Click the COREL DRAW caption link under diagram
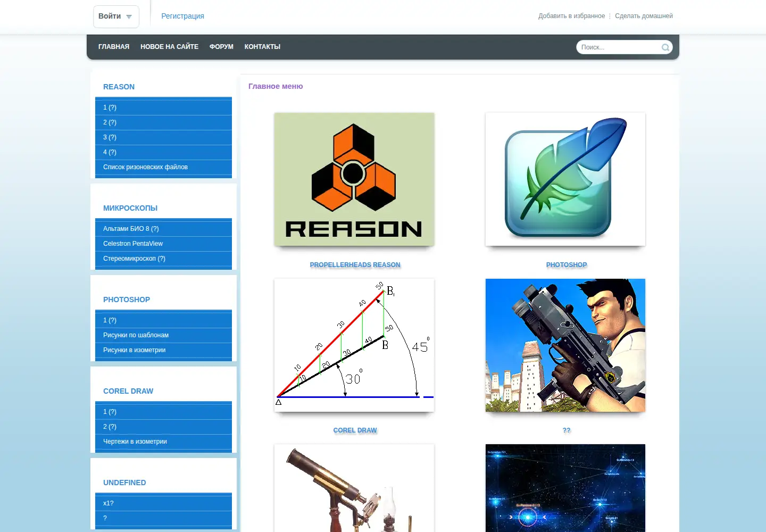The width and height of the screenshot is (766, 532). pos(355,430)
